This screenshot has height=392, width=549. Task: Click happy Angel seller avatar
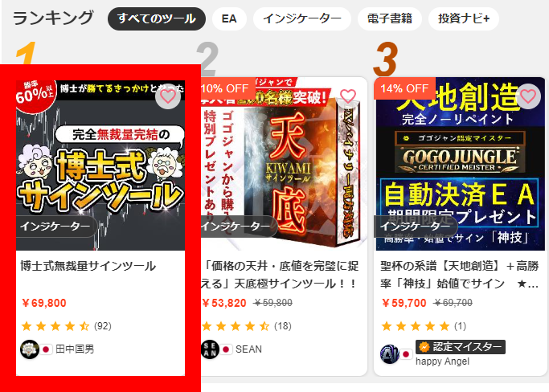point(389,354)
